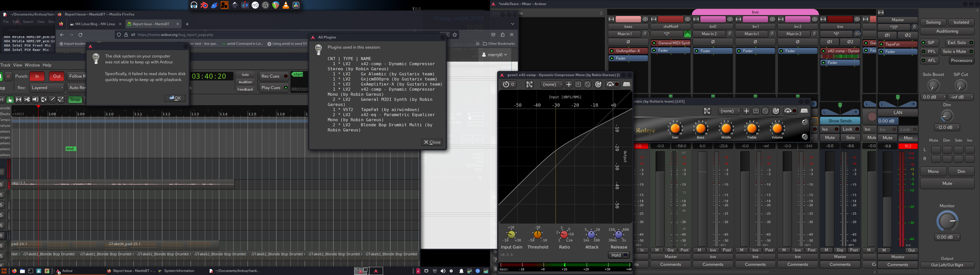
Task: Close the All Plugins dialog via Close button
Action: point(432,142)
